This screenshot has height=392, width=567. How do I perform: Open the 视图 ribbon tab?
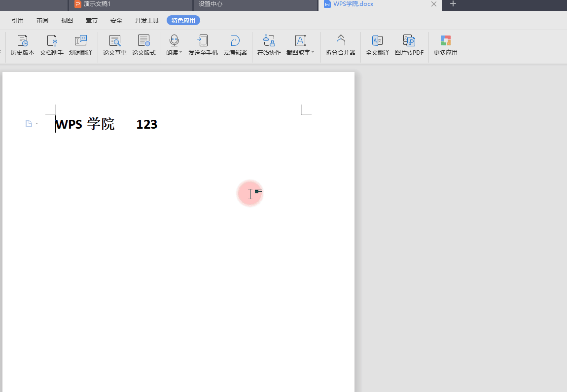pyautogui.click(x=67, y=21)
